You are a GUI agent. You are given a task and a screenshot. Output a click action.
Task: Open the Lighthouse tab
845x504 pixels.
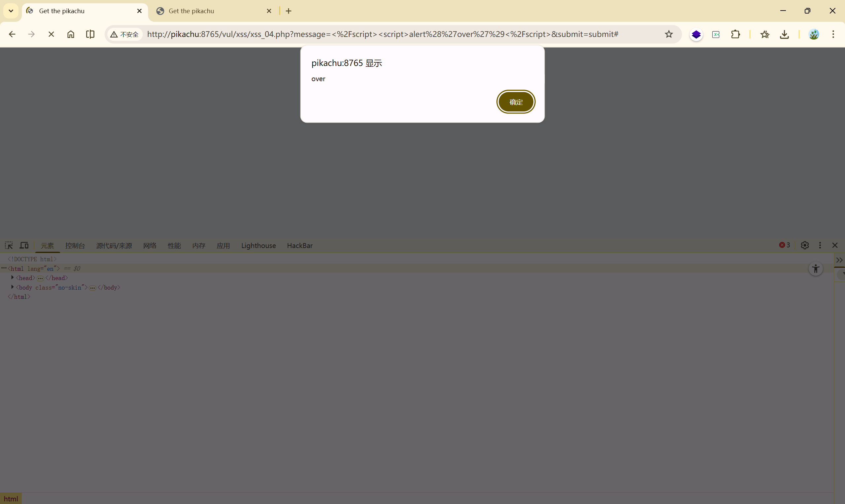click(x=258, y=245)
